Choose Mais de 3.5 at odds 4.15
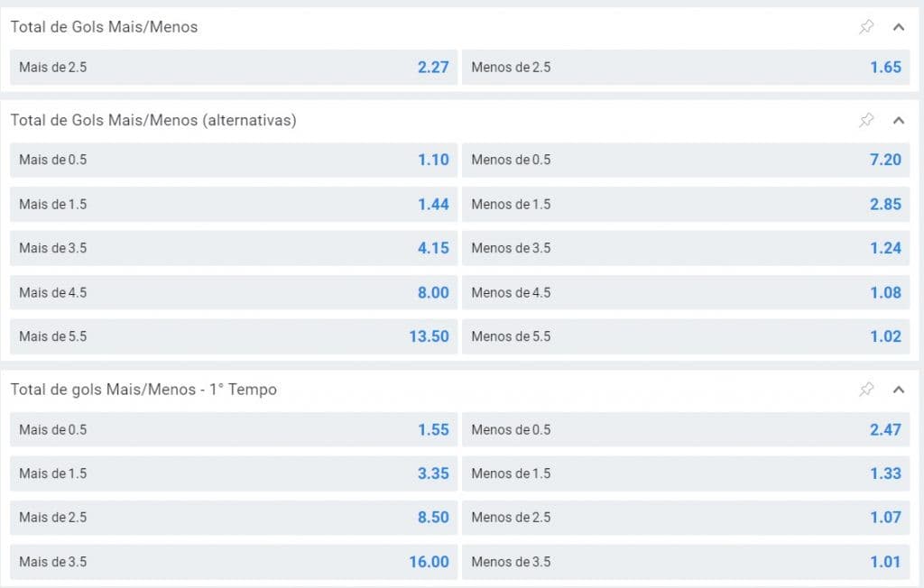Viewport: 924px width, 588px height. pos(234,248)
